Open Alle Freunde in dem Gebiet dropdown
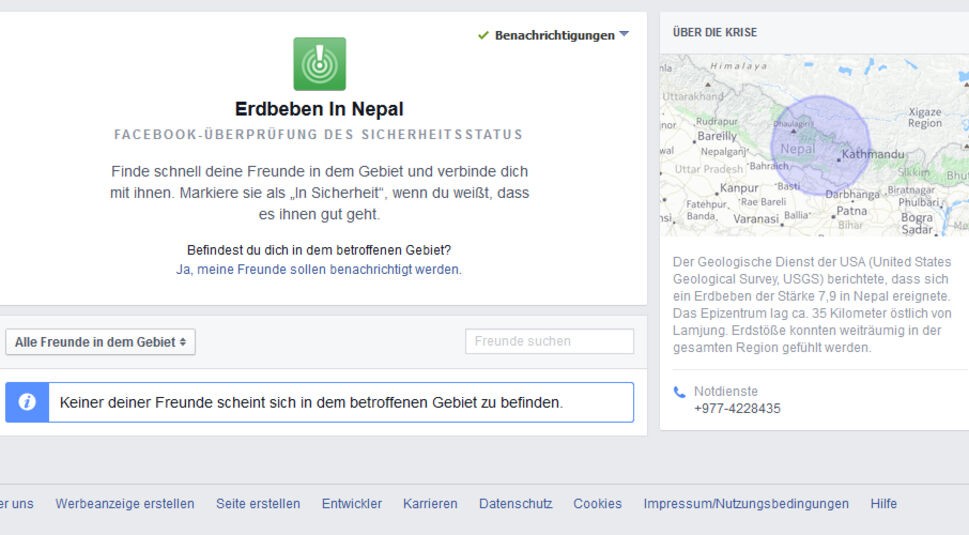The height and width of the screenshot is (535, 969). coord(100,342)
